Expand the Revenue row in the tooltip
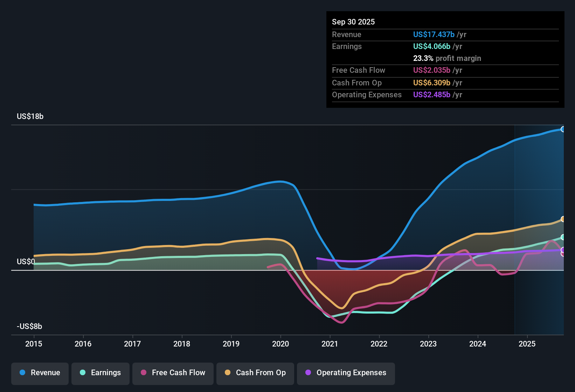 [x=346, y=34]
